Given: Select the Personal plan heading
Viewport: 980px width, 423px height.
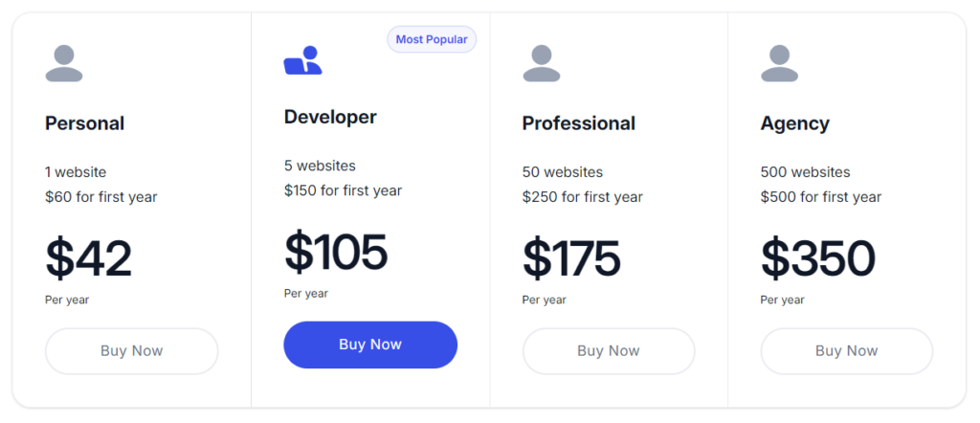Looking at the screenshot, I should tap(85, 123).
